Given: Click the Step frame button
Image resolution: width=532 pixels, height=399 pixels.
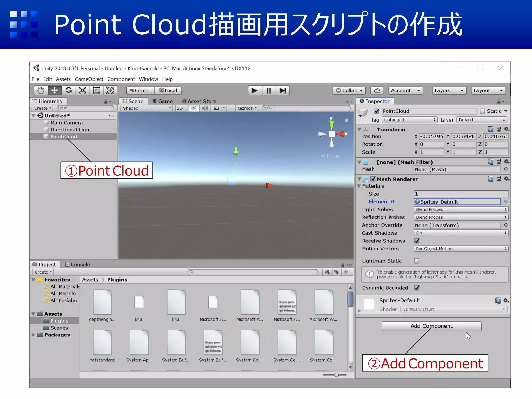Looking at the screenshot, I should tap(282, 90).
